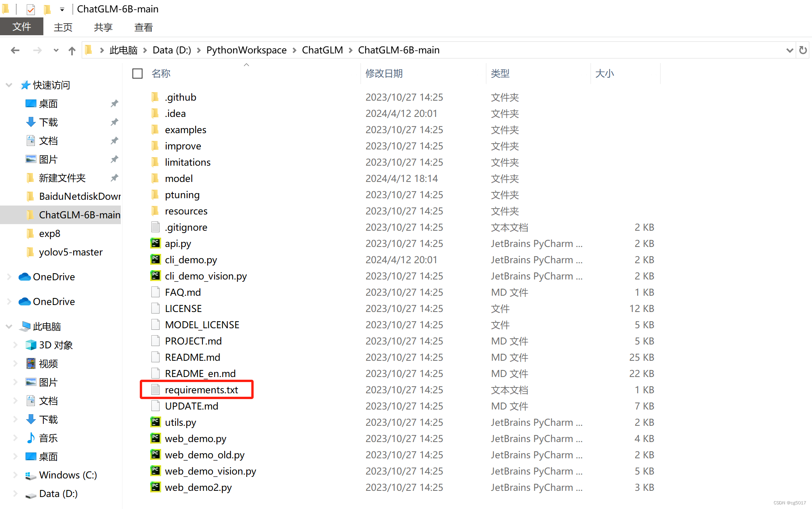Click the cli_demo_vision.py PyCharm icon

pos(155,276)
